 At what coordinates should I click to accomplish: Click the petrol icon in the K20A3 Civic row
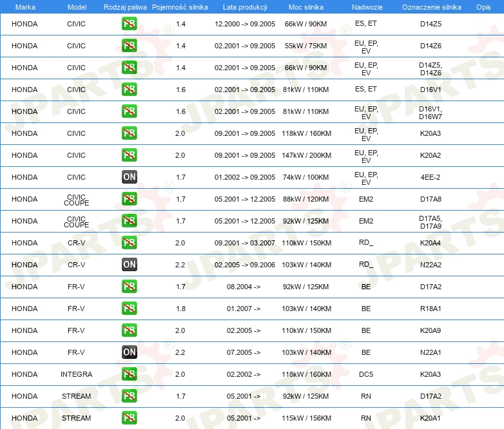click(129, 133)
